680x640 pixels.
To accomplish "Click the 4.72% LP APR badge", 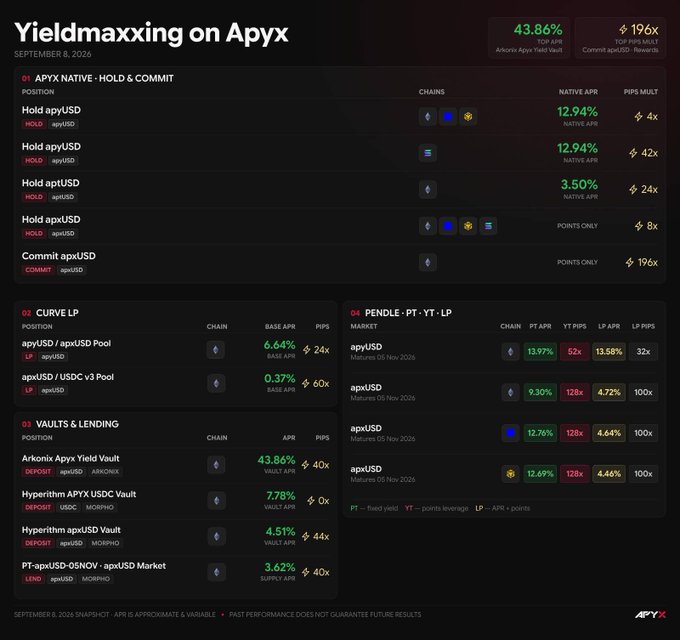I will coord(609,392).
